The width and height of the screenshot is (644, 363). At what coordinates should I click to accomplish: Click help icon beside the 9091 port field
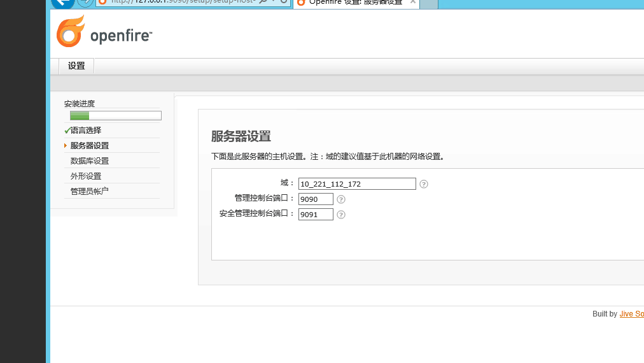pos(341,215)
